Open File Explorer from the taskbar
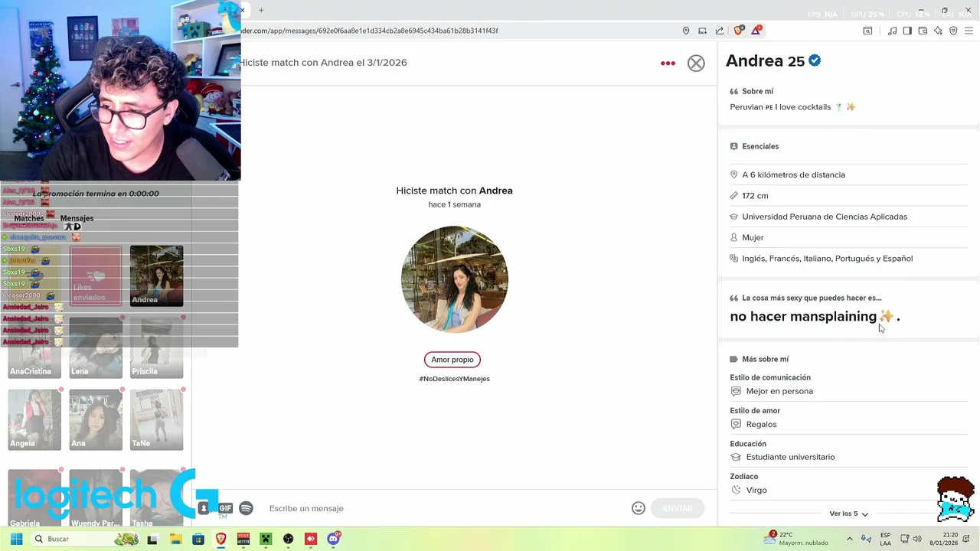 [175, 539]
